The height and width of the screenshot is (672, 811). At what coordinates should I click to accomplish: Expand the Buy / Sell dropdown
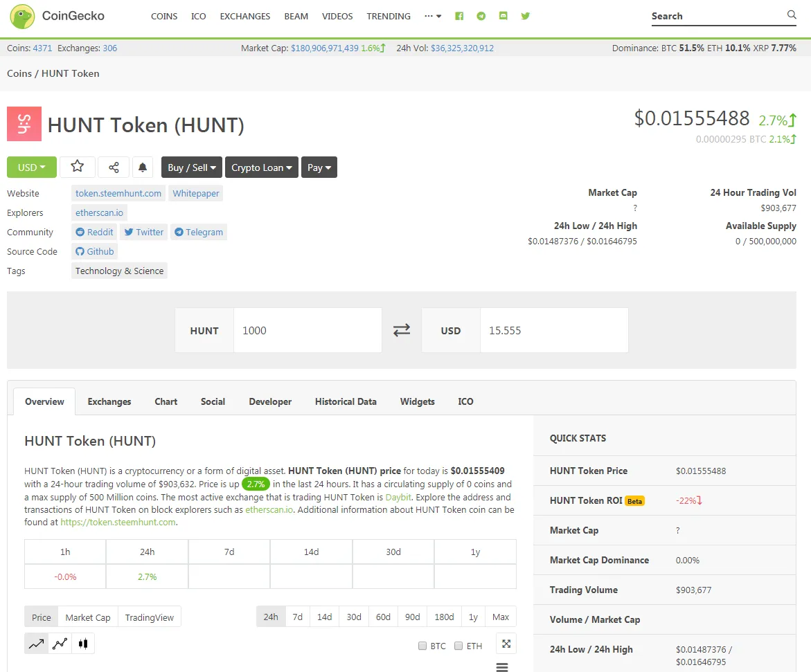coord(192,167)
